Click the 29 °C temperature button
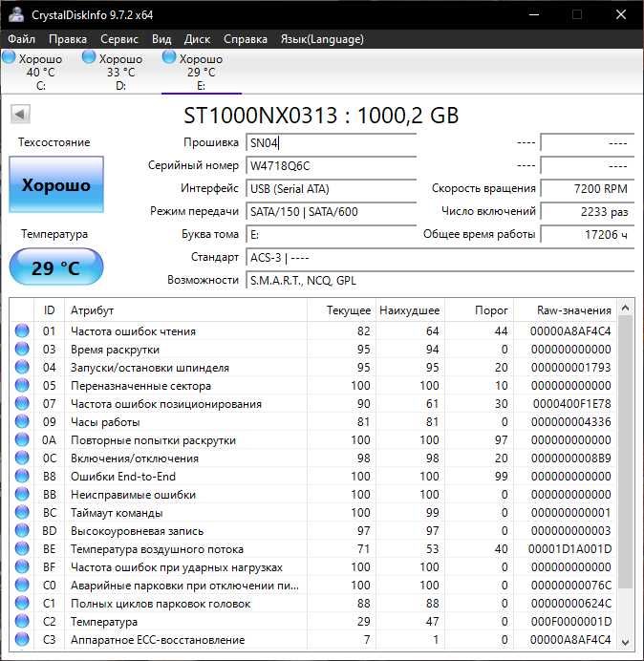Image resolution: width=644 pixels, height=661 pixels. (56, 267)
